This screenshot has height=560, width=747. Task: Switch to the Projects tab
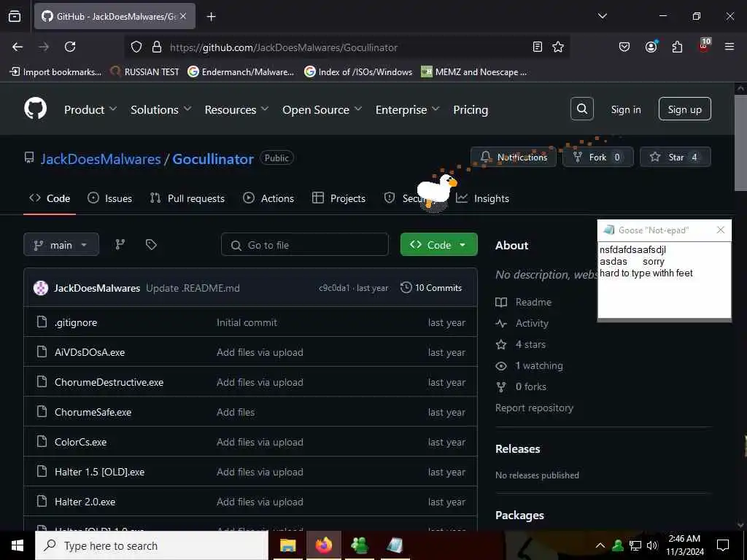(x=338, y=198)
